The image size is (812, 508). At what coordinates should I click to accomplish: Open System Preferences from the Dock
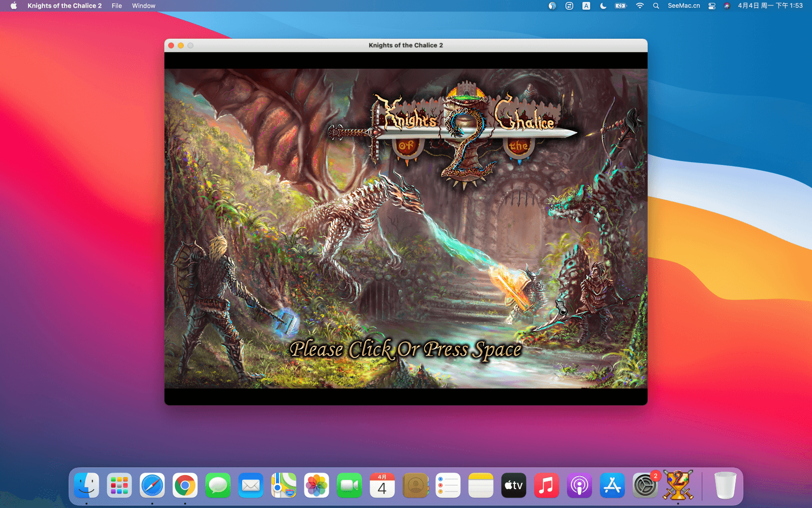coord(645,485)
